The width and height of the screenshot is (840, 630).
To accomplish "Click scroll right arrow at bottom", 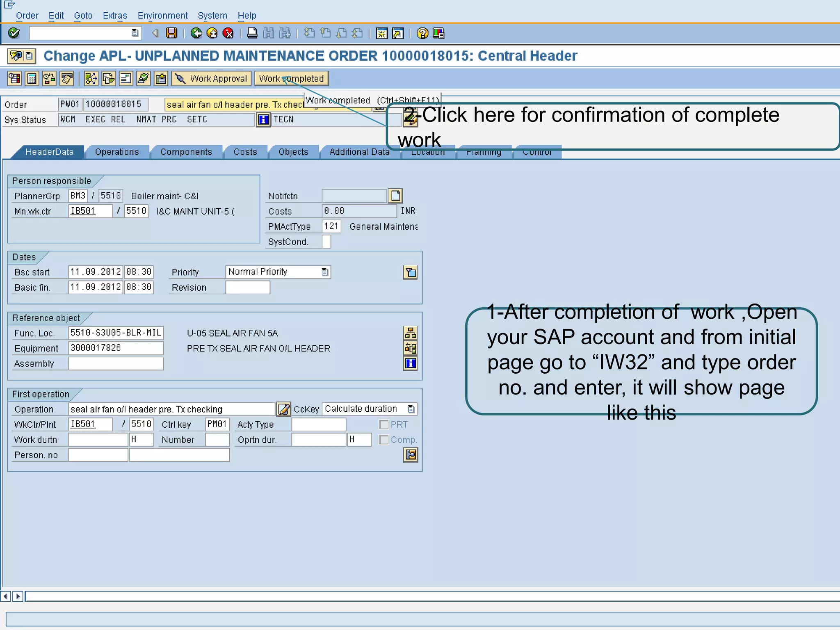I will click(x=18, y=596).
